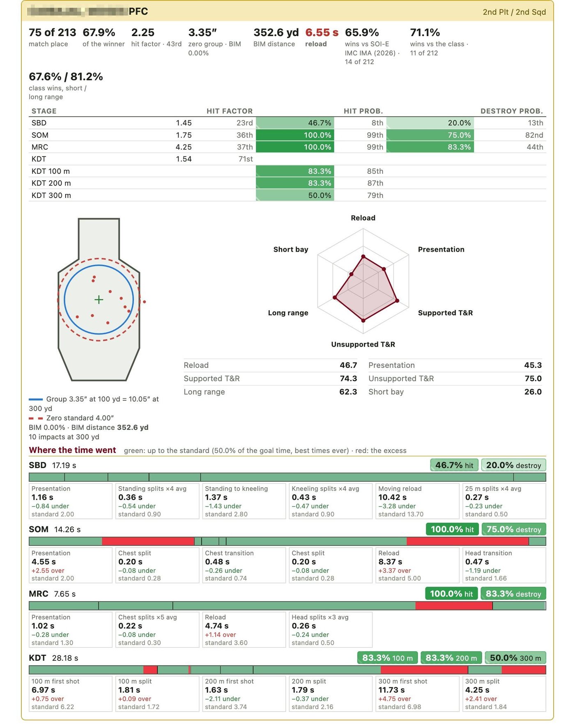Click the KDT 300 m 50.0% bar
This screenshot has width=575, height=728.
[x=295, y=195]
